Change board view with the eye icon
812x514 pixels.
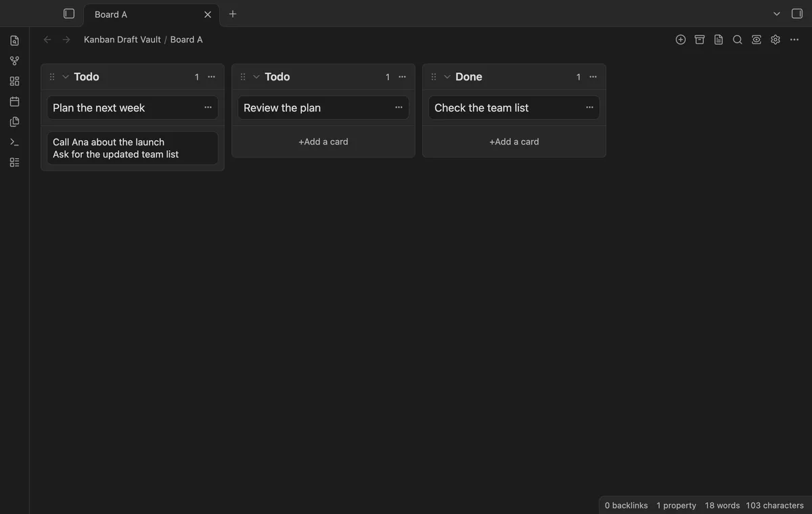[757, 40]
